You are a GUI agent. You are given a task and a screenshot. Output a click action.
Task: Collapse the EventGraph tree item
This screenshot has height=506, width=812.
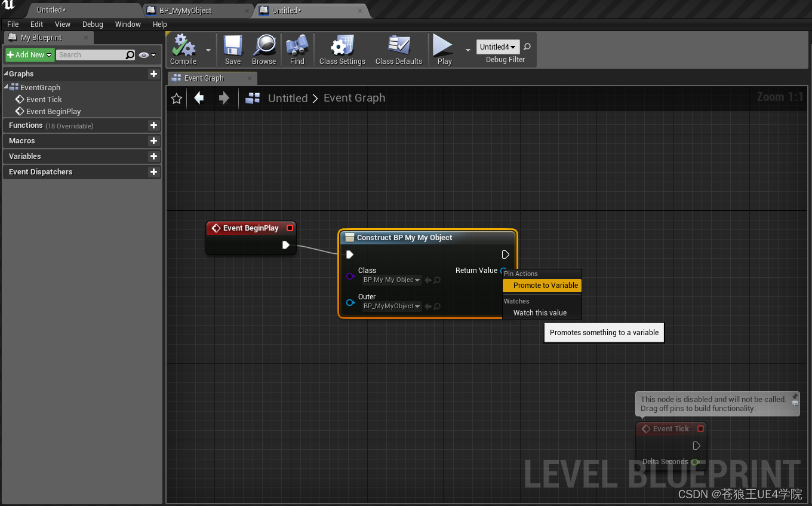point(6,87)
